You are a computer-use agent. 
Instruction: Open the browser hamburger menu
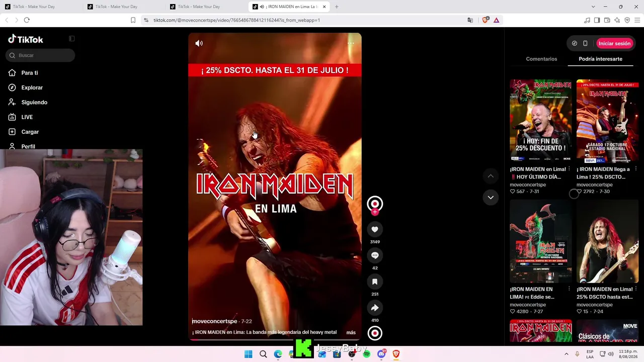[x=636, y=20]
